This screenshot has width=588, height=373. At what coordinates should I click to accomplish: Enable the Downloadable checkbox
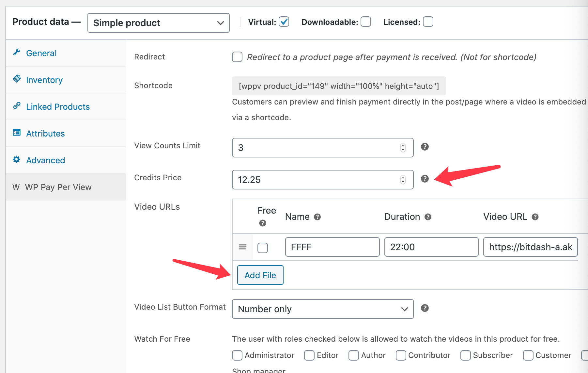click(365, 22)
